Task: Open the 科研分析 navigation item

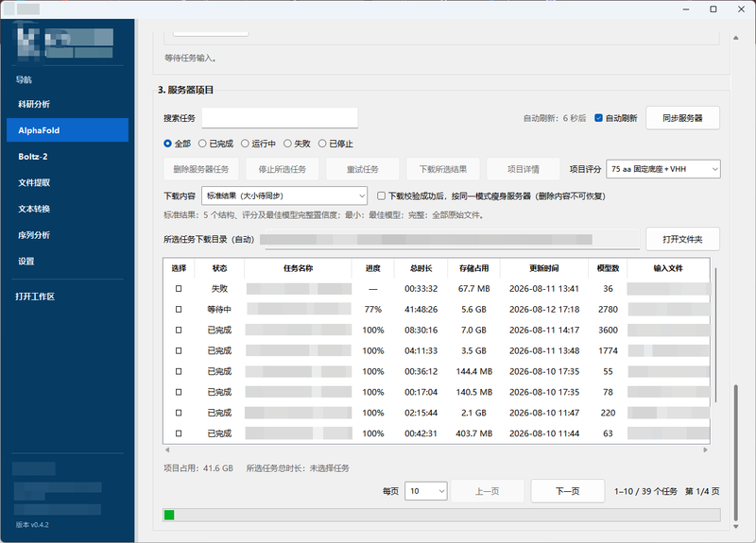Action: [67, 104]
